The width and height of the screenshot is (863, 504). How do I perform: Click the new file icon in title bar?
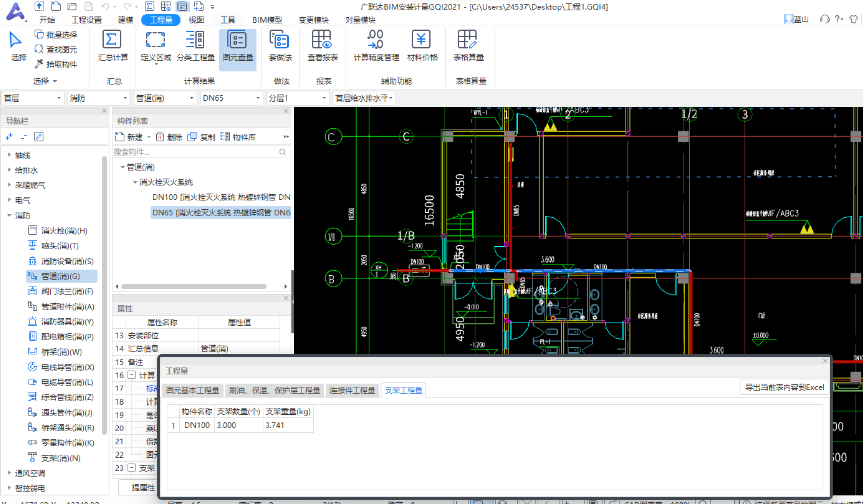(x=56, y=7)
